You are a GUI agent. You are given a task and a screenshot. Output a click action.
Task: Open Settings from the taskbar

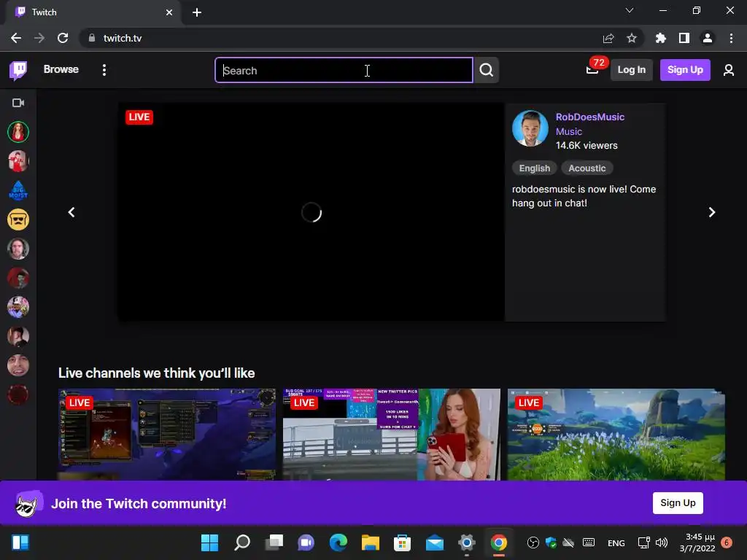(467, 542)
